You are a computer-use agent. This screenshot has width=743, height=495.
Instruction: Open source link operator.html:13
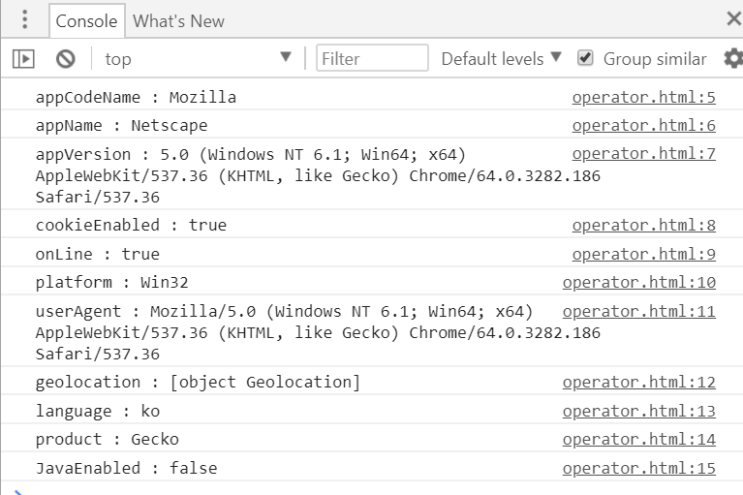pos(639,411)
